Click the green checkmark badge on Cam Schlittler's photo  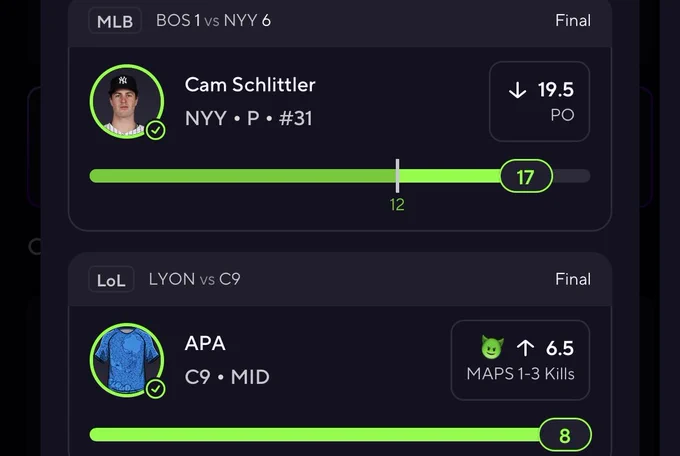[156, 130]
